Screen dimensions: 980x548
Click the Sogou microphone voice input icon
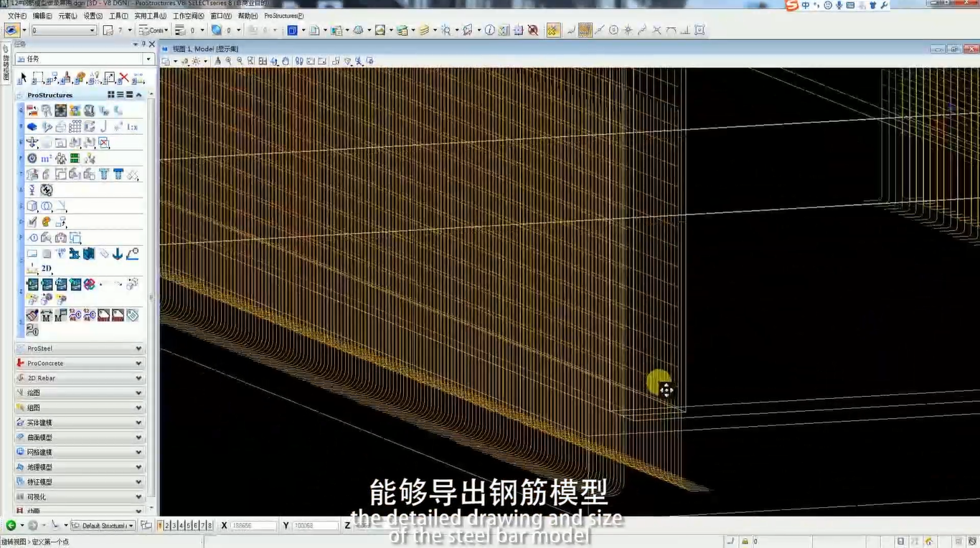[839, 5]
